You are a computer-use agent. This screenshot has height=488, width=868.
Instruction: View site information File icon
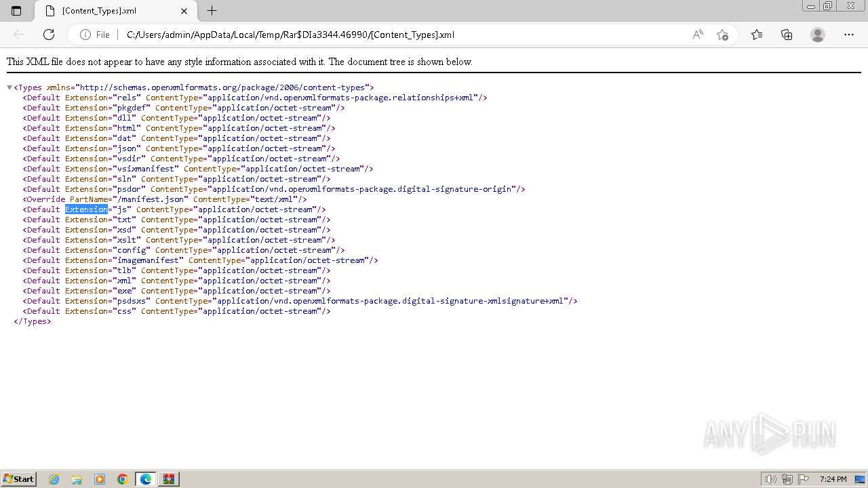pos(95,35)
